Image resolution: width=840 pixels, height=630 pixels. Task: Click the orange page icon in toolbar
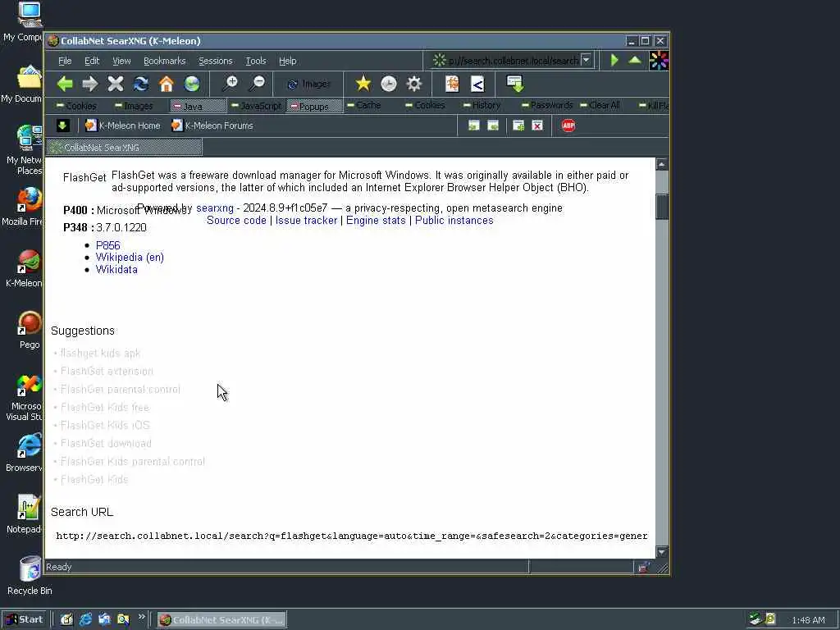point(452,84)
